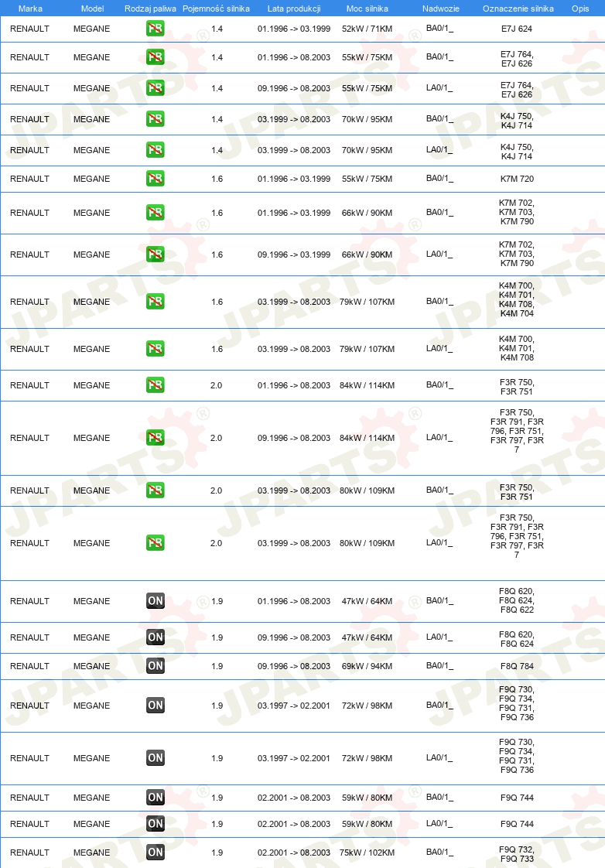Click diesel ON icon in 59kW/80KM BA0/1_ row
The image size is (605, 868).
point(155,798)
